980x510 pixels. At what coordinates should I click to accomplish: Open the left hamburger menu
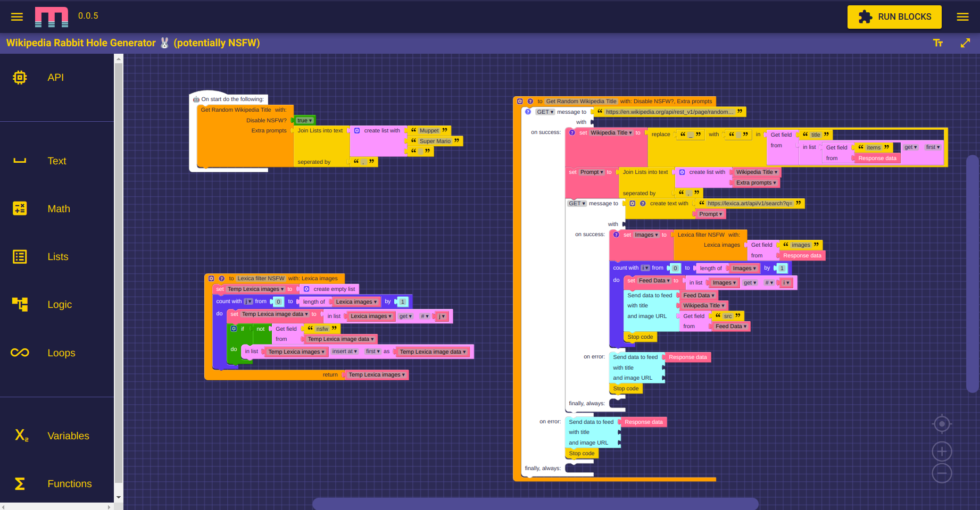(x=17, y=16)
